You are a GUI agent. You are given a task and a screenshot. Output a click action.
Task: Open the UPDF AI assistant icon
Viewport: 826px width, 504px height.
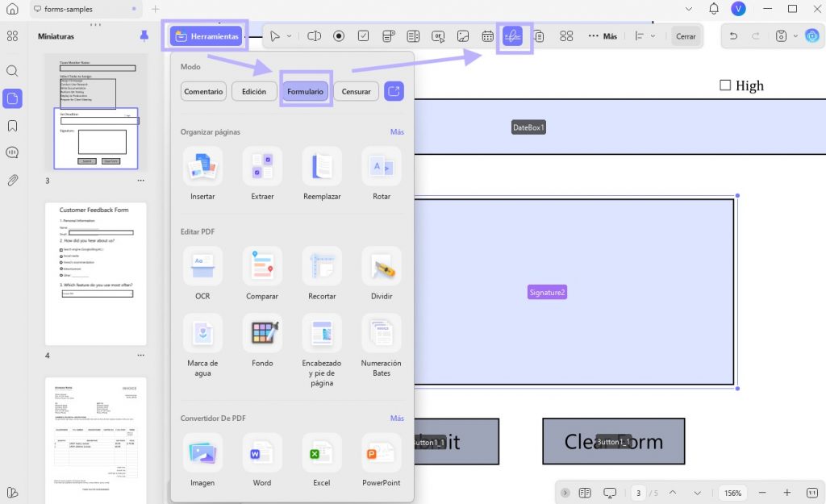[x=812, y=35]
